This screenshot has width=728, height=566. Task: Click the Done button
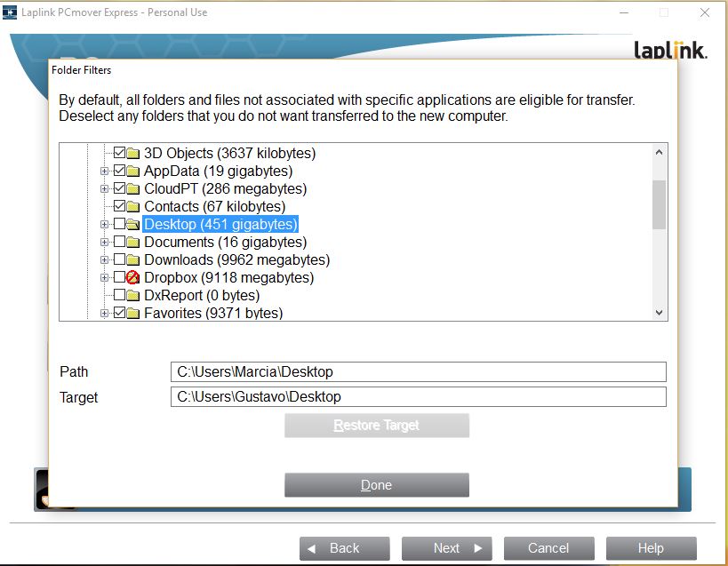click(x=377, y=485)
